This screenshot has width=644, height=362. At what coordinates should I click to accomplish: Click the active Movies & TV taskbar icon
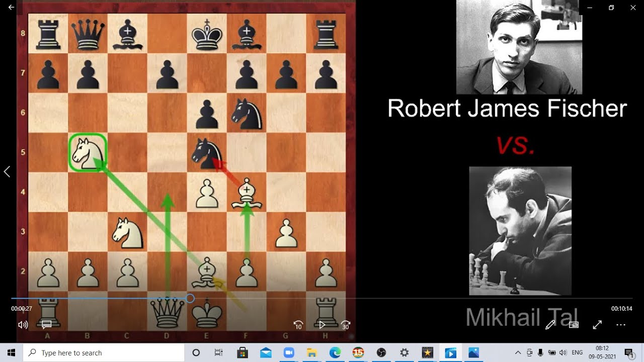coord(450,352)
